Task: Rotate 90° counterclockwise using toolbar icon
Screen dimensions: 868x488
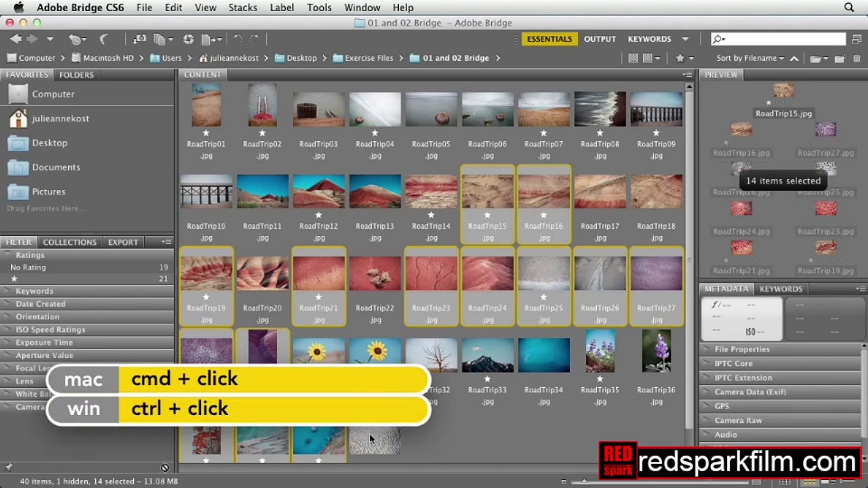Action: pos(238,39)
